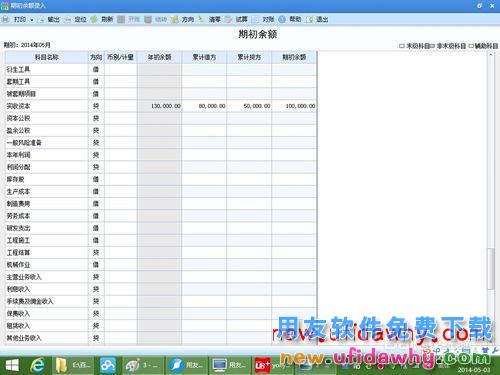500x375 pixels.
Task: Click the 开账 toolbar icon
Action: click(121, 20)
